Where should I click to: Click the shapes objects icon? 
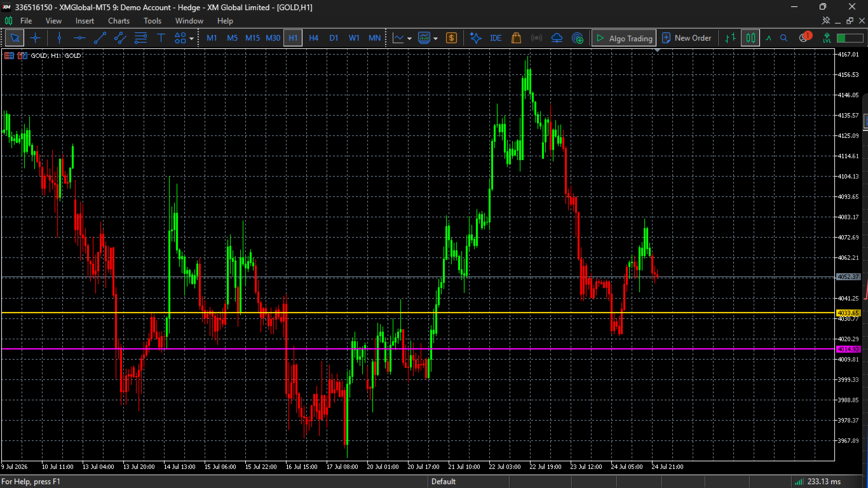click(x=180, y=38)
